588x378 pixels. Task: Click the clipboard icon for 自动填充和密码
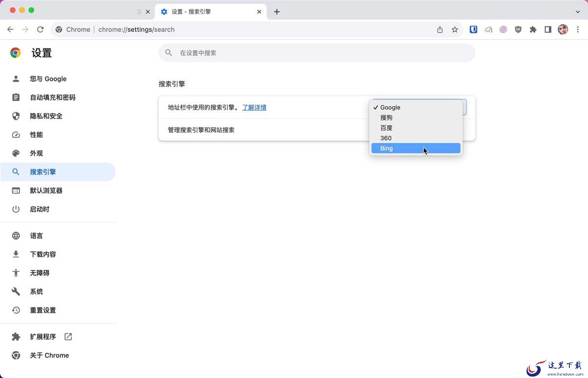16,97
